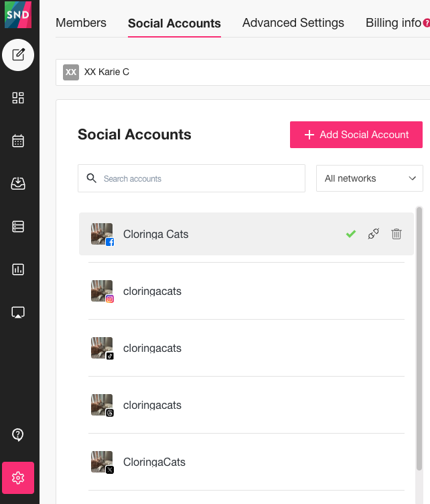Viewport: 430px width, 504px height.
Task: Open the display screen icon in sidebar
Action: coord(18,312)
